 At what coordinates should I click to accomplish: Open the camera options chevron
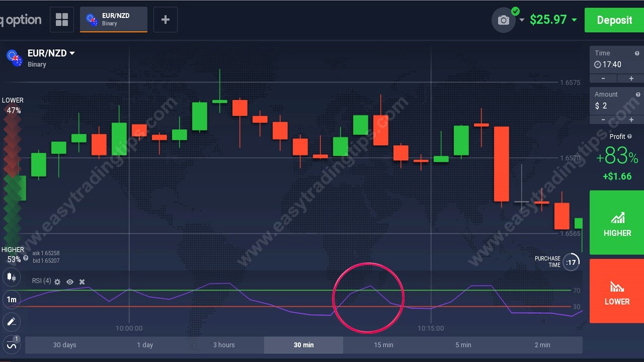point(521,20)
